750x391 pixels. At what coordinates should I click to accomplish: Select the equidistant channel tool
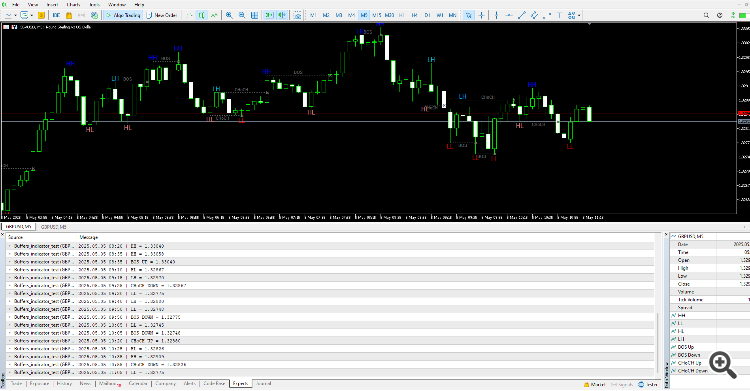point(534,15)
